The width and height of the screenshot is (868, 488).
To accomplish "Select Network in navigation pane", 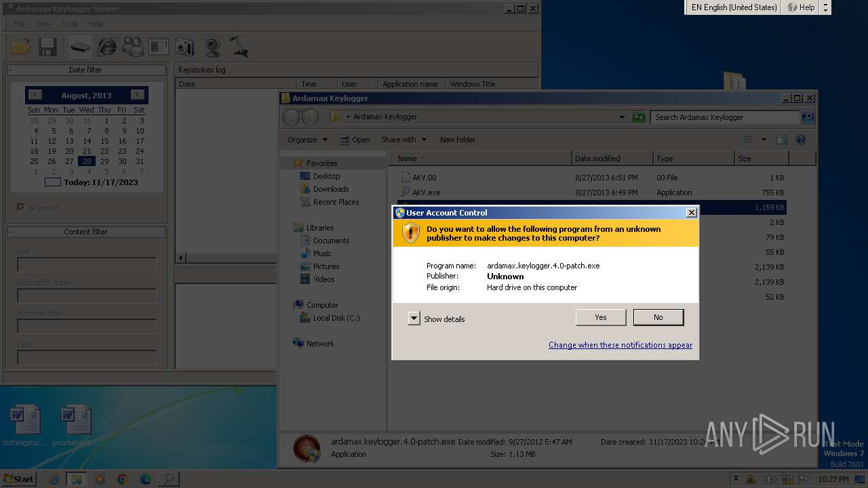I will [x=320, y=344].
